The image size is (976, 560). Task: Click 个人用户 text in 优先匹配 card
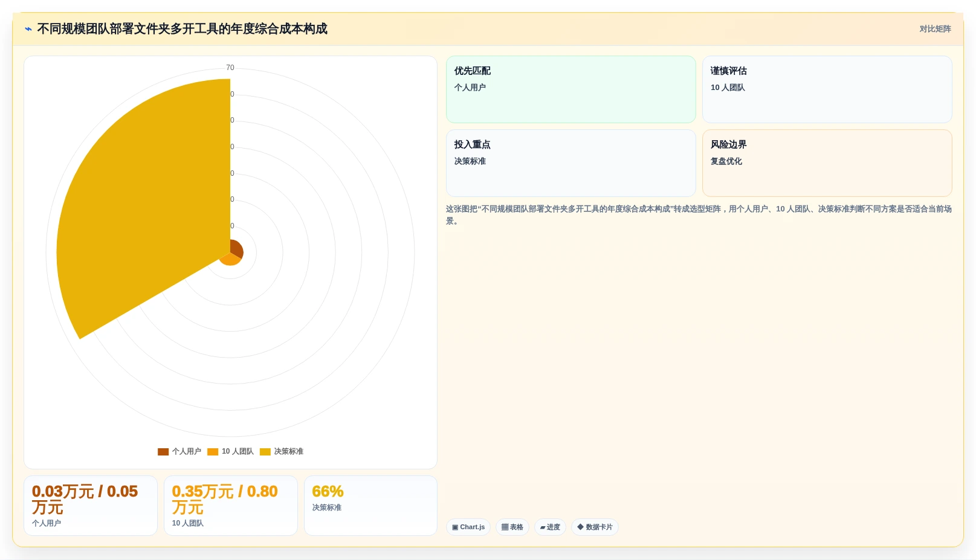pyautogui.click(x=470, y=88)
